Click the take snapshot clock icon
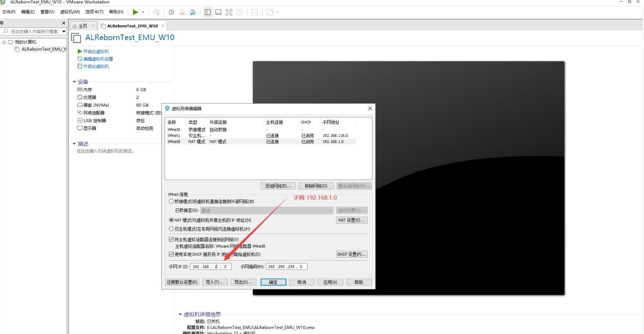This screenshot has width=644, height=334. point(171,12)
